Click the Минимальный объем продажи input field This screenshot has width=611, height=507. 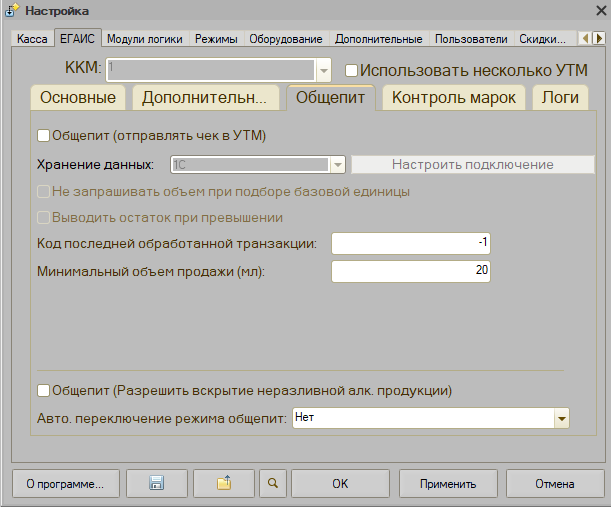pos(410,271)
